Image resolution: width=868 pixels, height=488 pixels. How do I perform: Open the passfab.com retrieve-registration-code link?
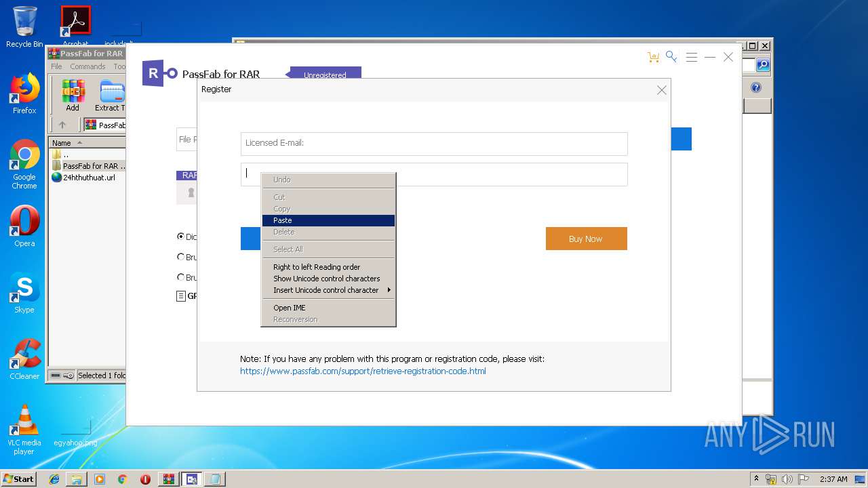tap(363, 371)
